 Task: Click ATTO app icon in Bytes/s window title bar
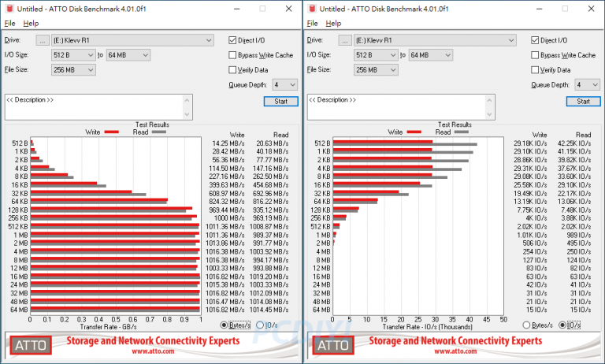pos(9,9)
